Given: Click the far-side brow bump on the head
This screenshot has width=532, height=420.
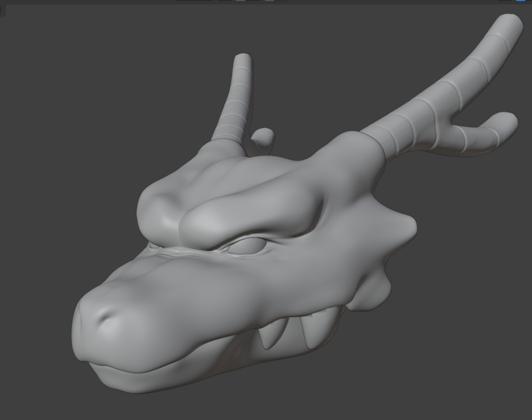Looking at the screenshot, I should pyautogui.click(x=157, y=207).
